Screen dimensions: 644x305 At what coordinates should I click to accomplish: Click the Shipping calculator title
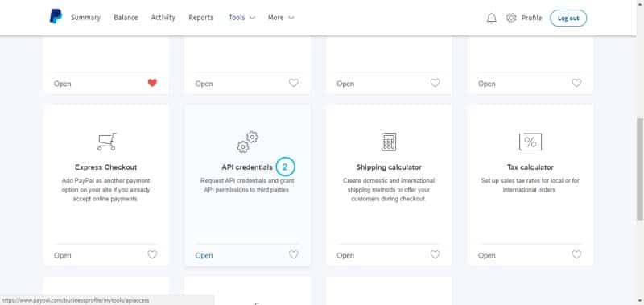(389, 167)
